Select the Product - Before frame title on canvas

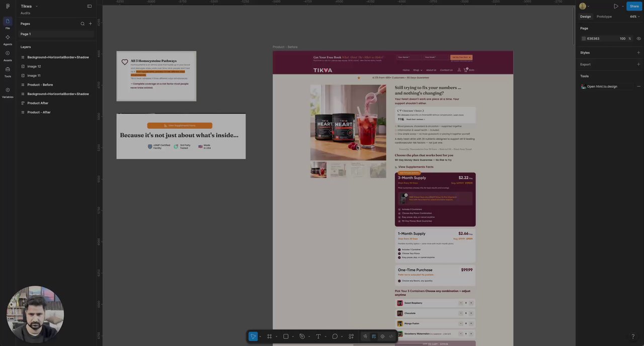[285, 47]
